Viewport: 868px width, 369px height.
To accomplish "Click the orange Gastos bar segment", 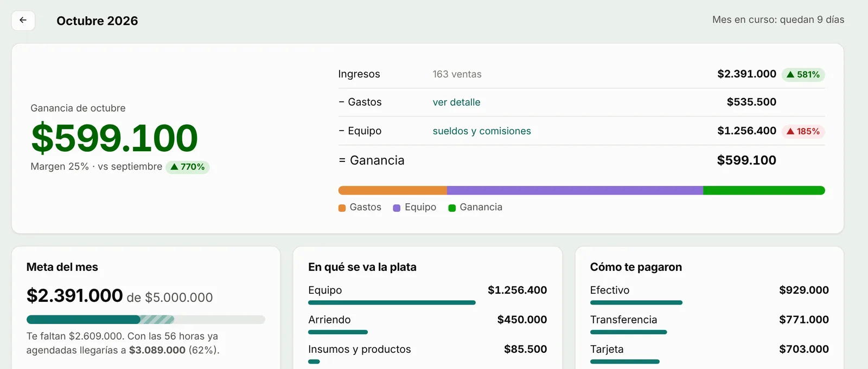I will 393,191.
